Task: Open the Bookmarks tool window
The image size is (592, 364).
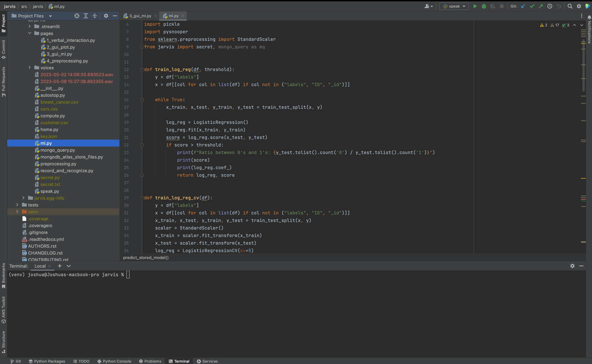Action: [4, 276]
